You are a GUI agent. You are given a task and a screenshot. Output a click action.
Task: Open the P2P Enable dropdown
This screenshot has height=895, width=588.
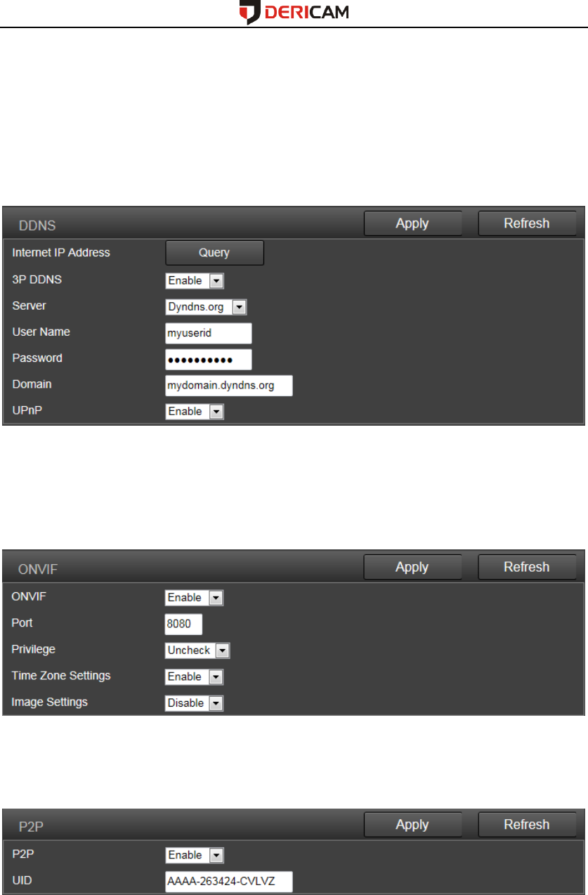(x=195, y=856)
